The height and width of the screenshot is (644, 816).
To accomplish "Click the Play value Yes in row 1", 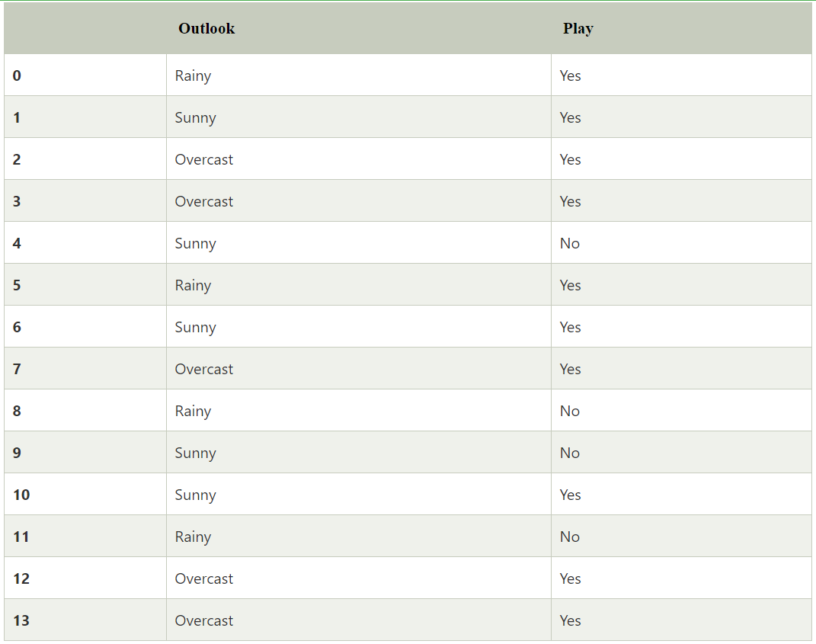I will [570, 117].
